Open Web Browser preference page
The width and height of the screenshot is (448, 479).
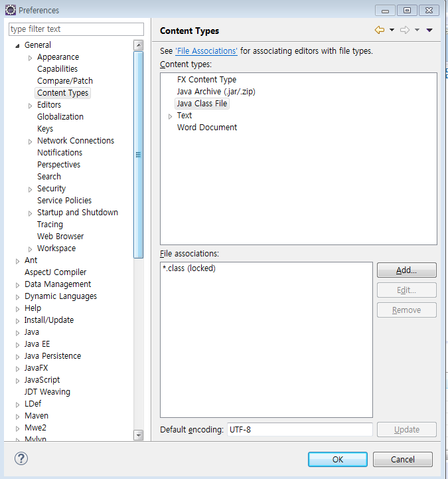(x=60, y=236)
